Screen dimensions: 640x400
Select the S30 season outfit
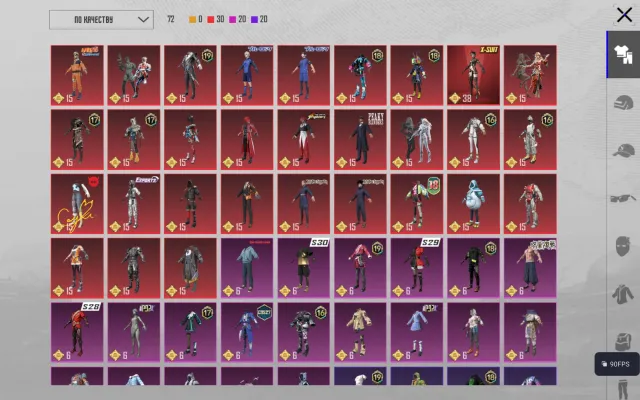click(x=304, y=268)
